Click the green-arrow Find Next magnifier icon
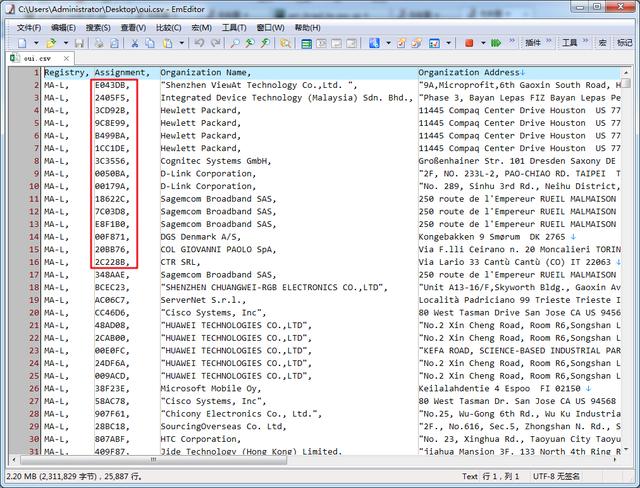The image size is (640, 488). pos(250,42)
